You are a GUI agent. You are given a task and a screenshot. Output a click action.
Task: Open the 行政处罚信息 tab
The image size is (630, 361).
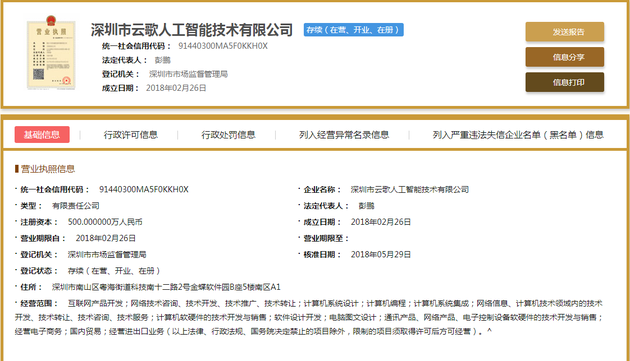pos(228,135)
